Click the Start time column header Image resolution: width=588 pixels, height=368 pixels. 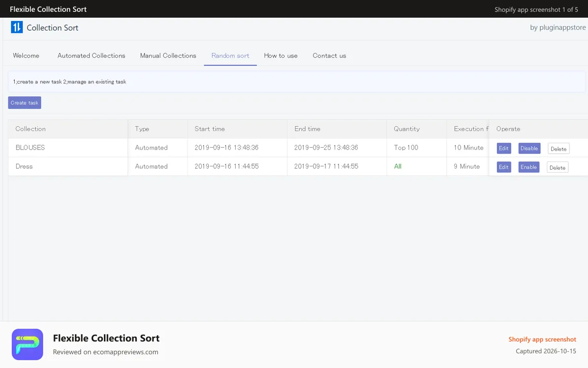[x=238, y=129]
